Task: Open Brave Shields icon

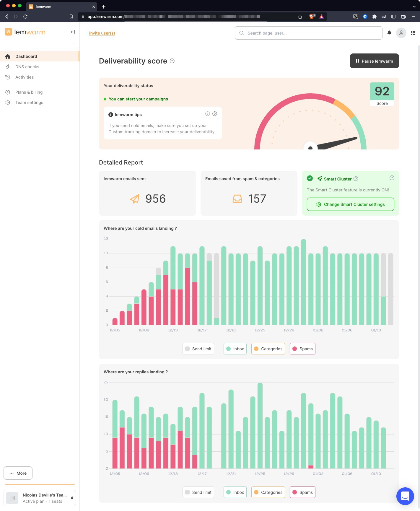Action: pyautogui.click(x=312, y=17)
